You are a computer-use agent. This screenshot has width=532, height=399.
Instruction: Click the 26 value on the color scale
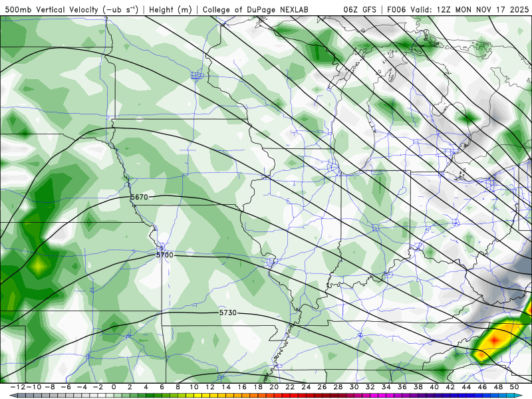click(322, 387)
